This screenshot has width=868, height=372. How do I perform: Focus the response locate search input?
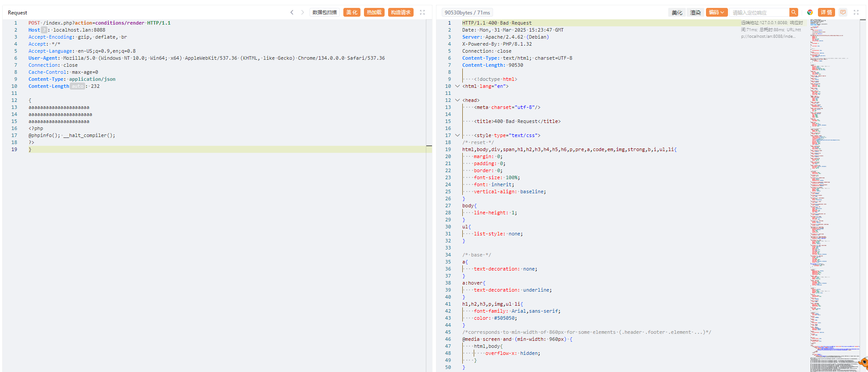point(760,12)
